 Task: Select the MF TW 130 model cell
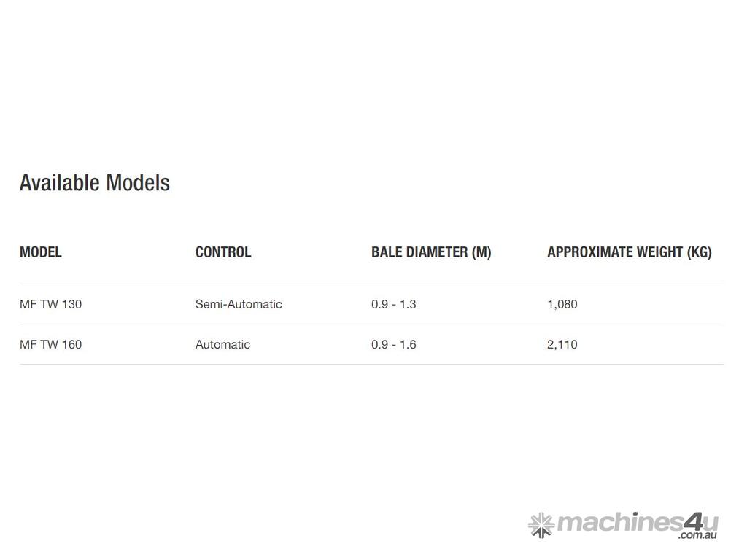point(51,304)
